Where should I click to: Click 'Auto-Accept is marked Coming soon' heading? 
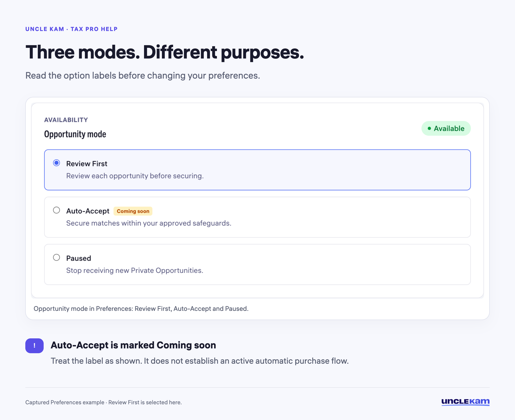(133, 345)
